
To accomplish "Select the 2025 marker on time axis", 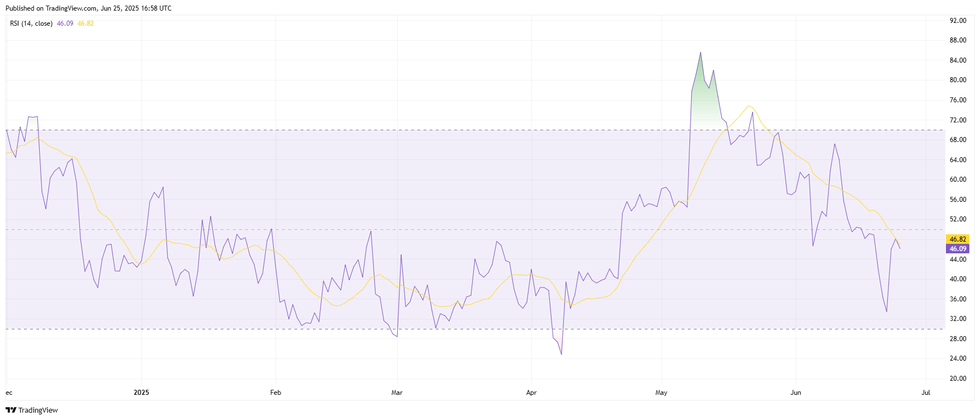I will click(x=141, y=393).
